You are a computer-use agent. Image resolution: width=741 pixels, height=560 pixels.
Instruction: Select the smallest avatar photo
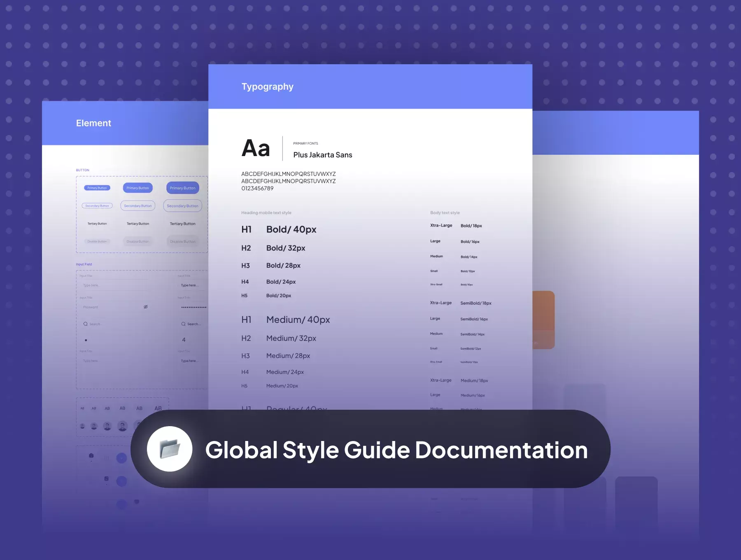[82, 426]
